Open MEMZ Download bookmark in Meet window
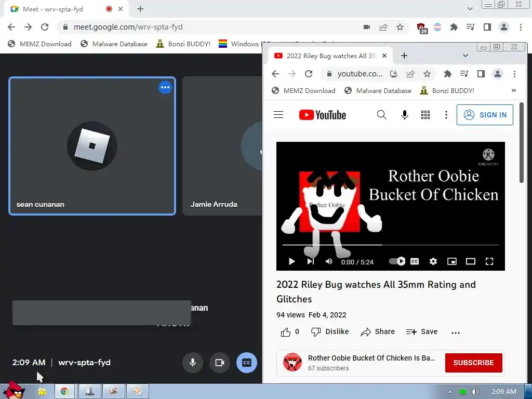Image resolution: width=532 pixels, height=399 pixels. coord(40,44)
